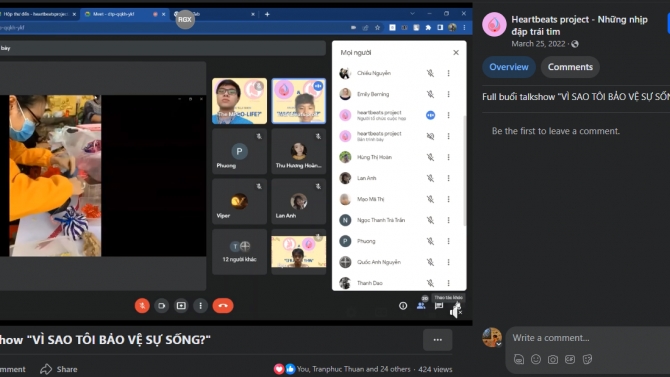Select the Hộp thư đến browser tab
This screenshot has height=377, width=670.
click(x=38, y=14)
